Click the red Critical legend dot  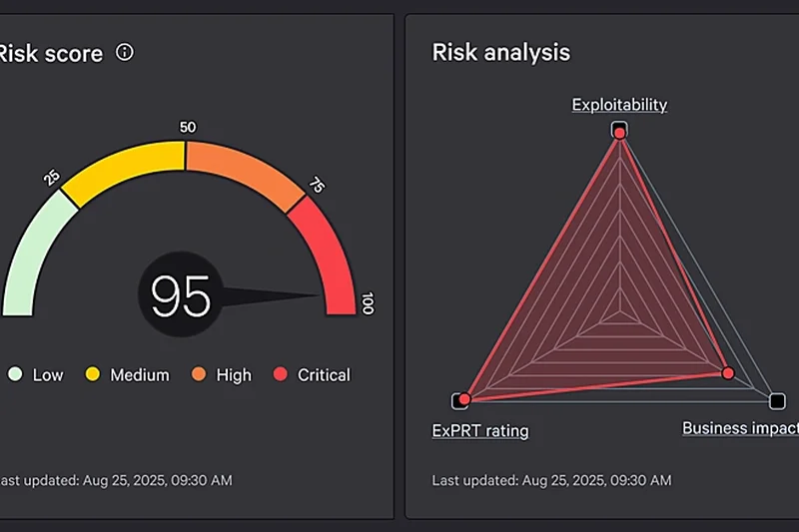coord(281,375)
